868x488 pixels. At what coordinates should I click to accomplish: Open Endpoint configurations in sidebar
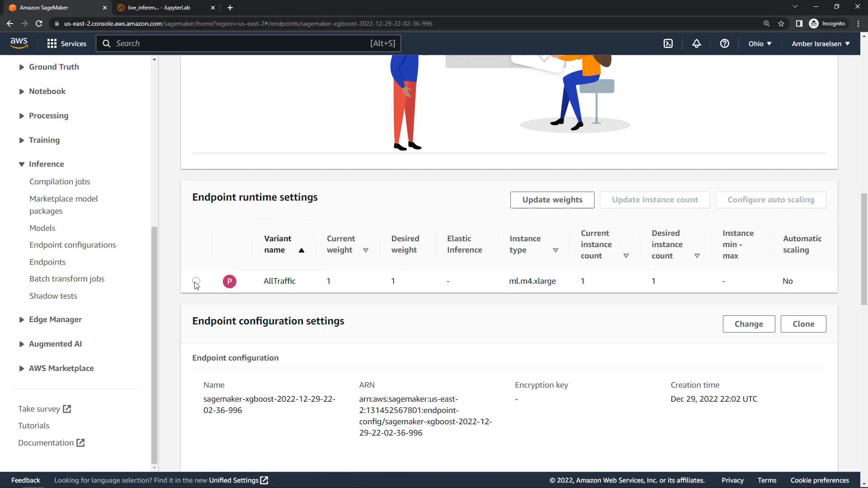pyautogui.click(x=73, y=245)
